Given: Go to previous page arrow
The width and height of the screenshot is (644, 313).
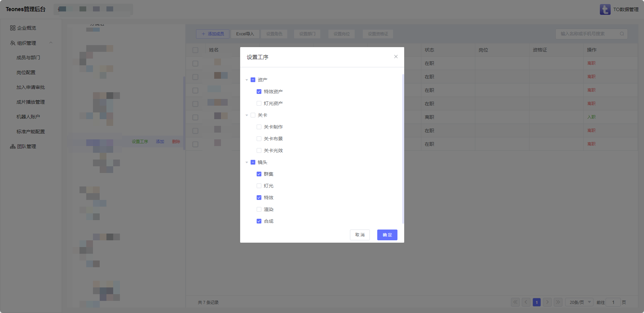Looking at the screenshot, I should (526, 302).
